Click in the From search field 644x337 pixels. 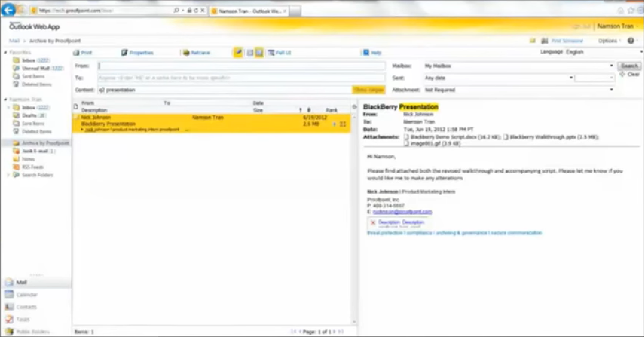click(x=241, y=66)
